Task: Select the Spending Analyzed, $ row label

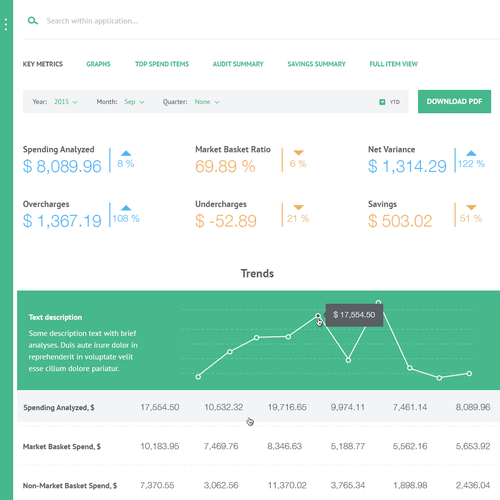Action: point(59,407)
